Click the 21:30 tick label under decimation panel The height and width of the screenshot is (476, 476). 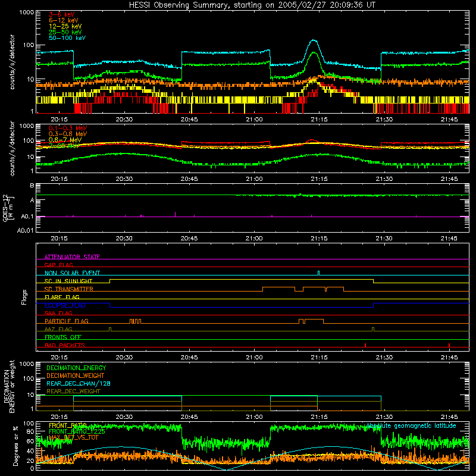pos(384,417)
